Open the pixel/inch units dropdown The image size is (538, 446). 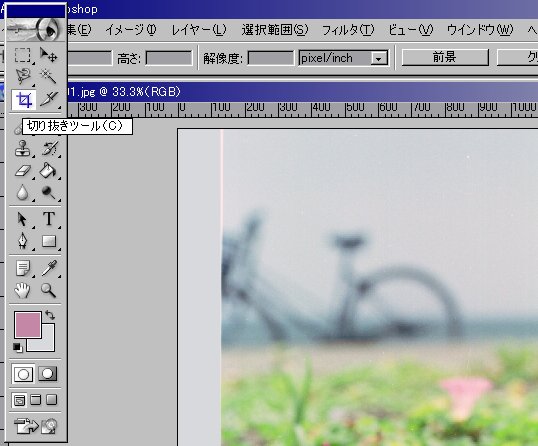[379, 59]
